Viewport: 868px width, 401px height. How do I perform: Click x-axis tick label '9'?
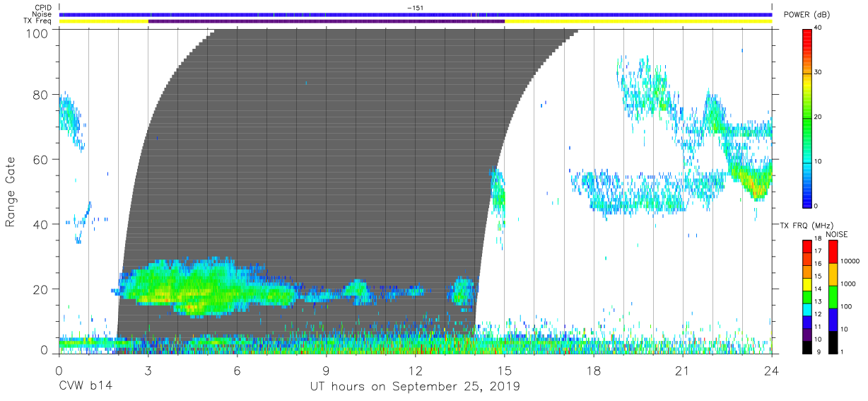(x=326, y=370)
